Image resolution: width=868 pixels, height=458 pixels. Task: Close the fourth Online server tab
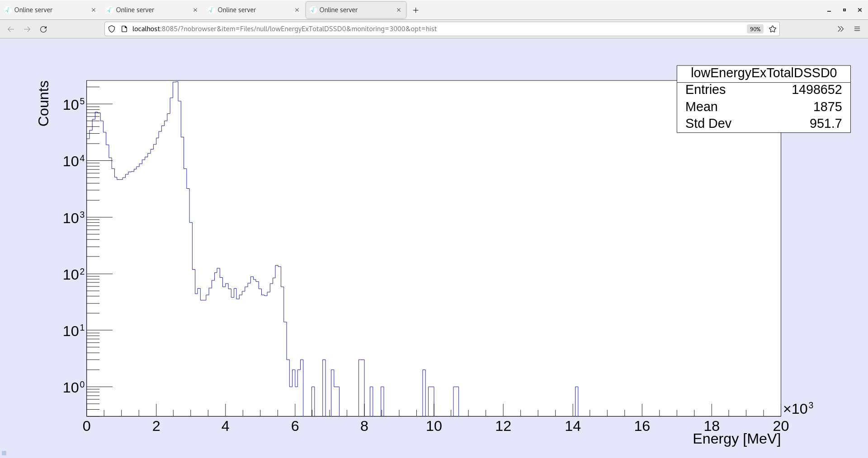(399, 10)
